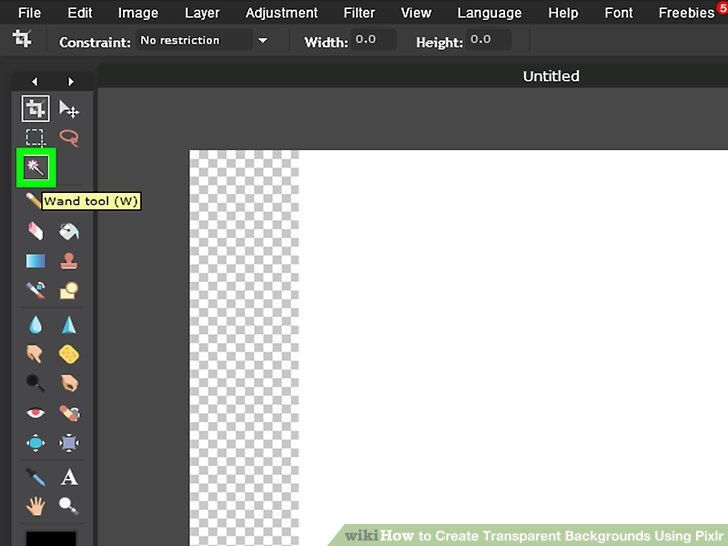Image resolution: width=728 pixels, height=546 pixels.
Task: Click the black foreground color swatch
Action: [x=51, y=539]
